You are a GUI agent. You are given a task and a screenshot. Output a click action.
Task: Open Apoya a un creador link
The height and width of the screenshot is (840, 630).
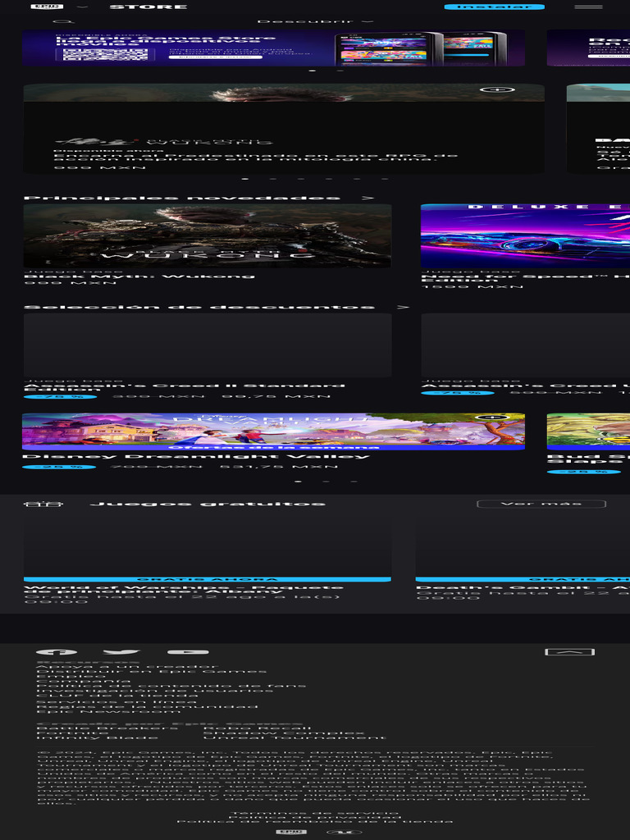pos(127,667)
